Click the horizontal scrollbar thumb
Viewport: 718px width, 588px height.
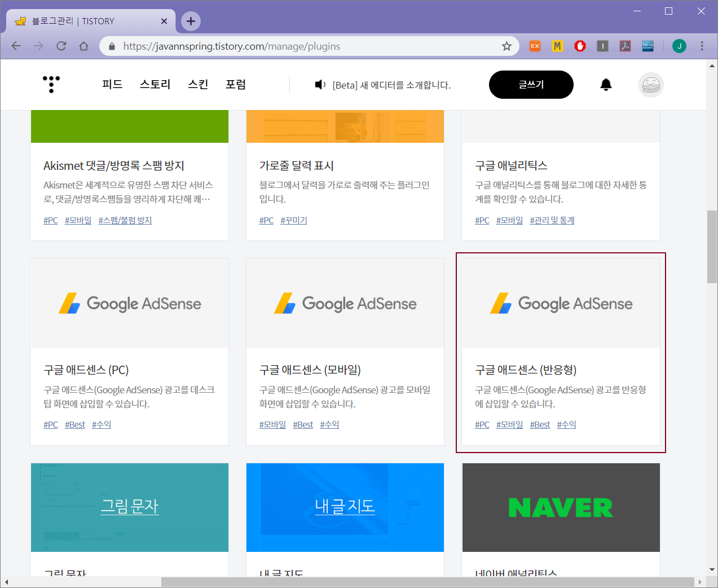[x=428, y=582]
